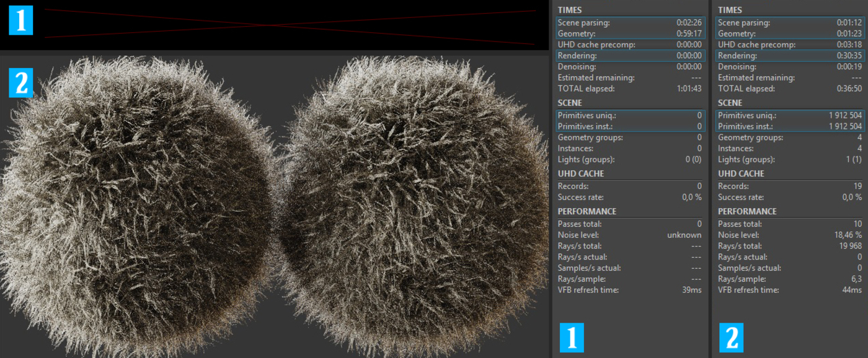
Task: Select the TOTAL elapsed value 1:01:43
Action: pyautogui.click(x=689, y=89)
